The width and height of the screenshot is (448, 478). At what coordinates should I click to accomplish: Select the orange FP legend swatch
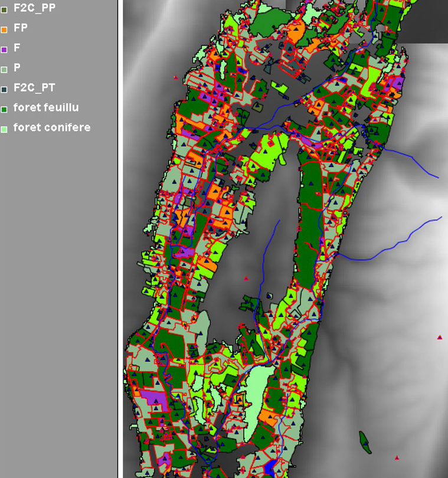(x=4, y=30)
